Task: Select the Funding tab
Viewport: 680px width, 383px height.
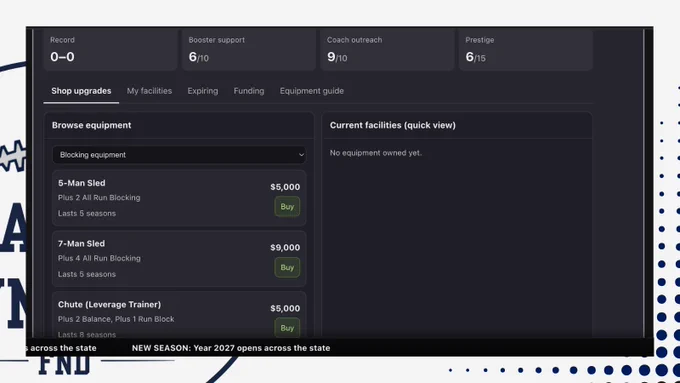Action: [248, 91]
